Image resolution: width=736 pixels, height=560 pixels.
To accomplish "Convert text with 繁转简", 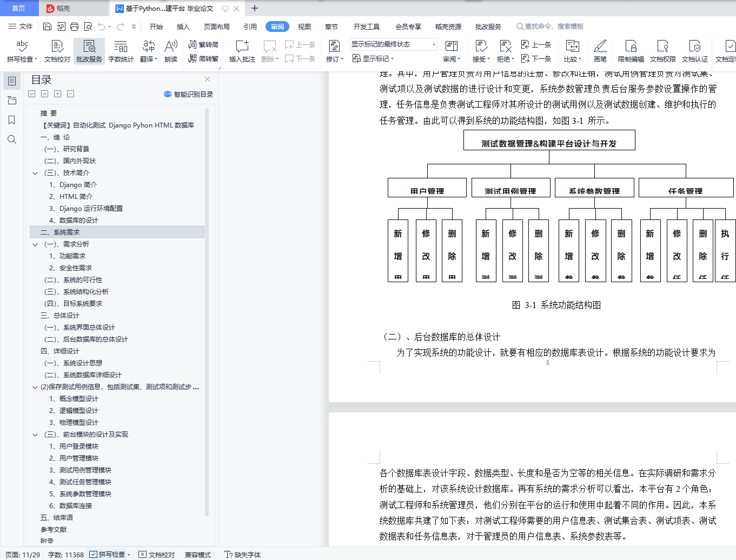I will pyautogui.click(x=203, y=44).
